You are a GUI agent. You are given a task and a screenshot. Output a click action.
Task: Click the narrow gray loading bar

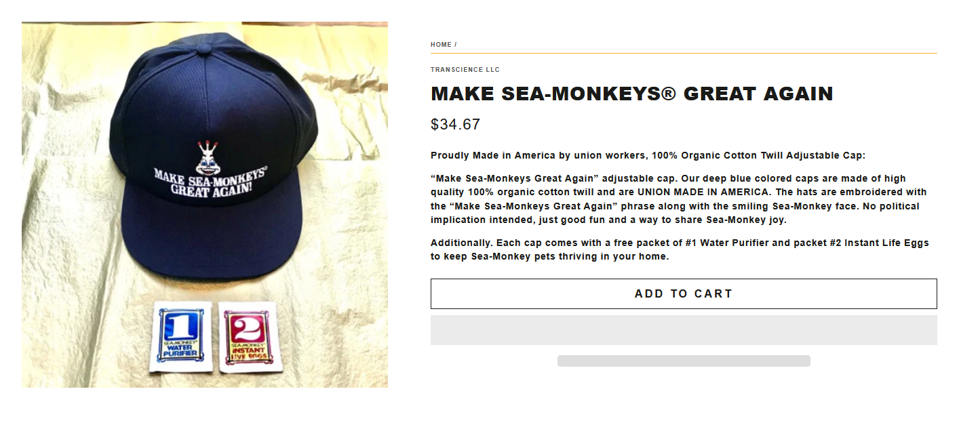click(684, 361)
